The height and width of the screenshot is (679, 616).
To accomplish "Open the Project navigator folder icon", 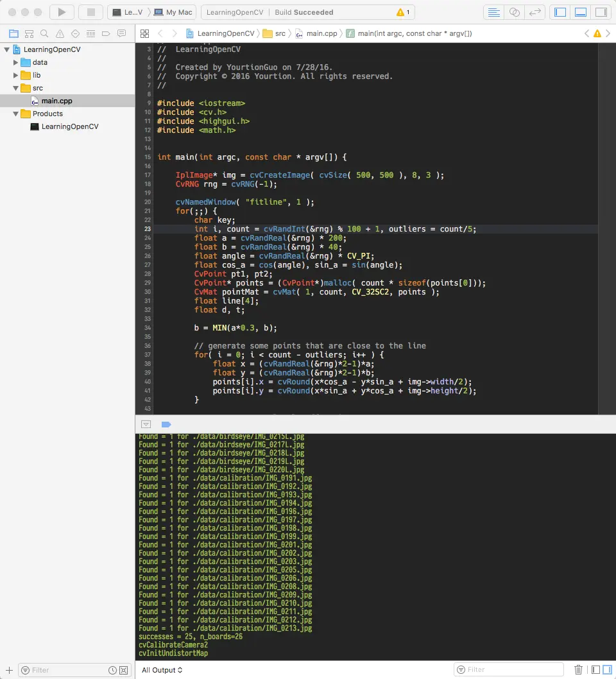I will [14, 33].
